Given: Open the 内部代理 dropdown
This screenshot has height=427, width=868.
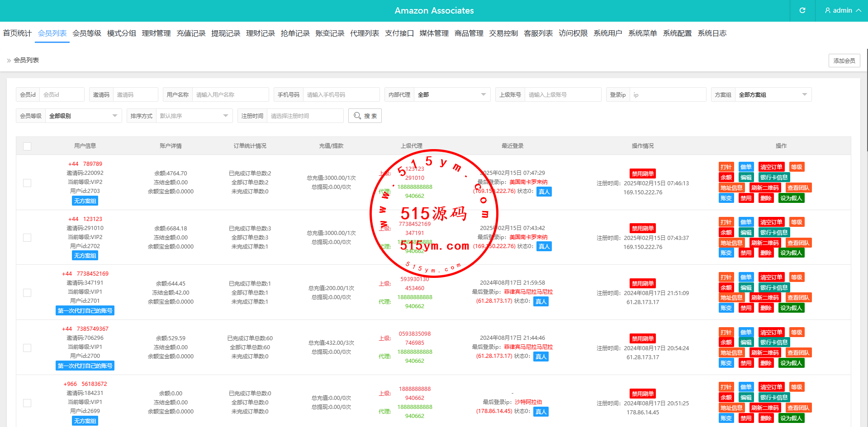Looking at the screenshot, I should pyautogui.click(x=452, y=95).
